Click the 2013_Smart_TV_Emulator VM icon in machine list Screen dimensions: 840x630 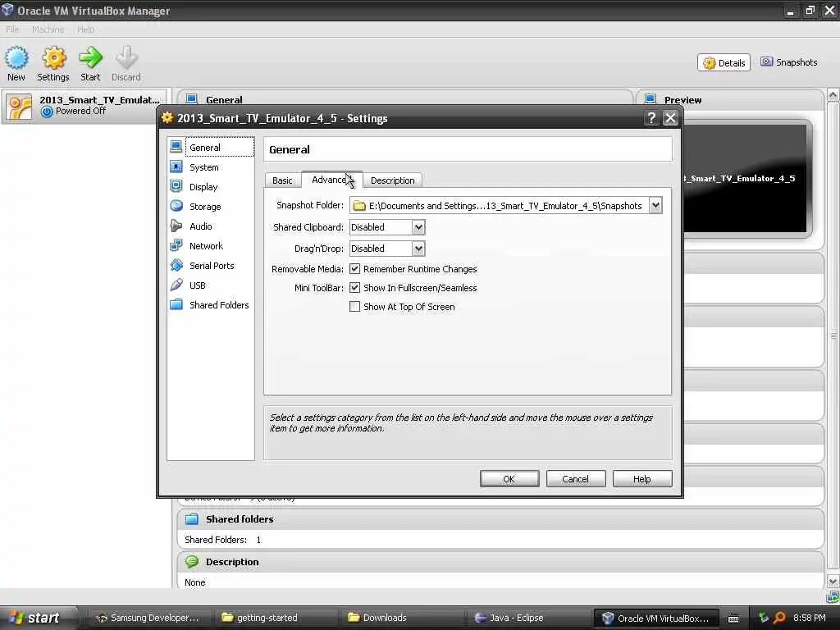click(19, 107)
